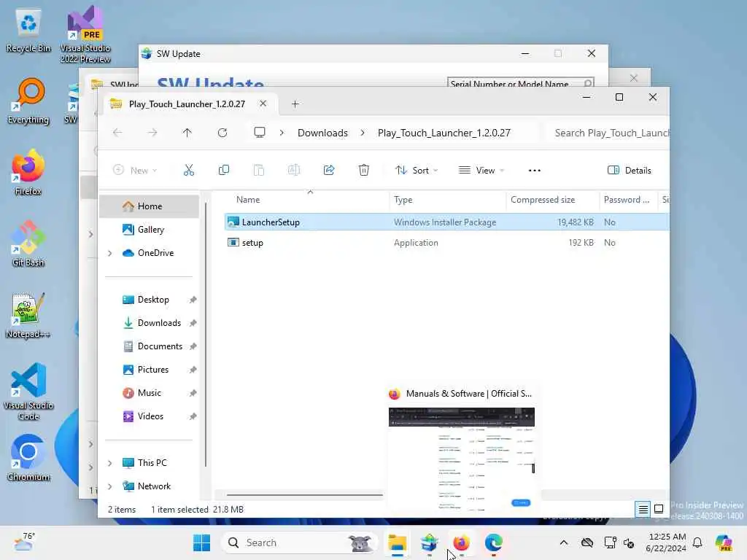Open Notepad++ desktop shortcut
The width and height of the screenshot is (747, 560).
click(x=28, y=316)
